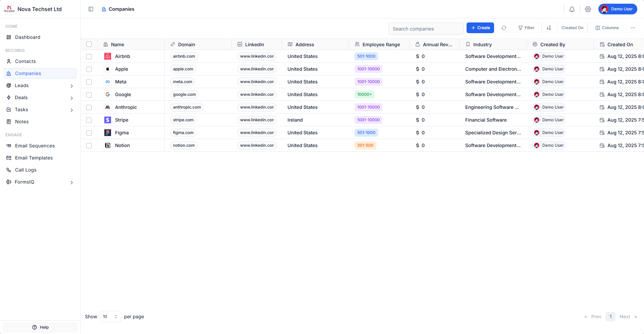644x334 pixels.
Task: Click the Airbnb company logo
Action: [x=108, y=56]
